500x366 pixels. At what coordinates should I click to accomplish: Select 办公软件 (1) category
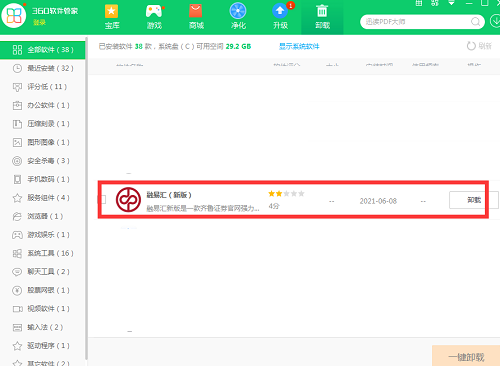click(43, 105)
